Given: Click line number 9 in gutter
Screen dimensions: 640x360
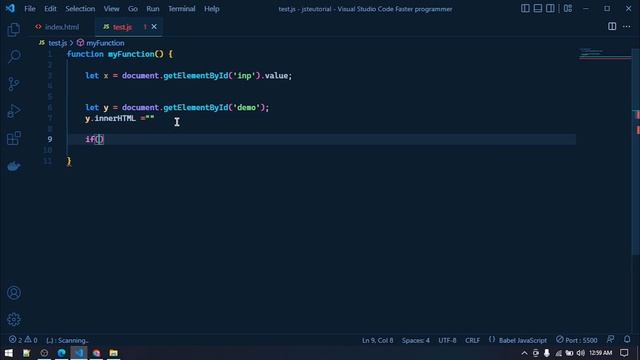Looking at the screenshot, I should (49, 139).
